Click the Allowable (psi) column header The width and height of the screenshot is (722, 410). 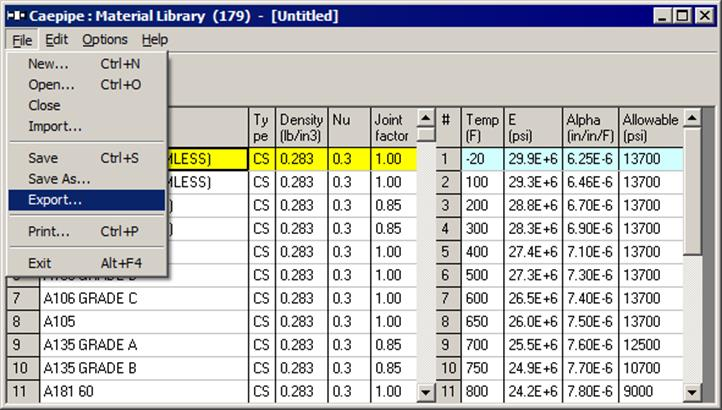651,128
